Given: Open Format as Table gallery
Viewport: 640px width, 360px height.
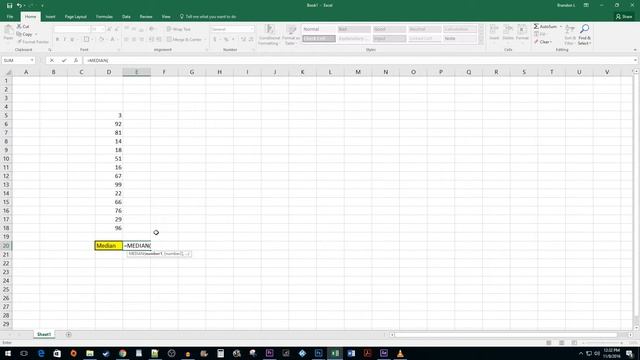Looking at the screenshot, I should [291, 34].
